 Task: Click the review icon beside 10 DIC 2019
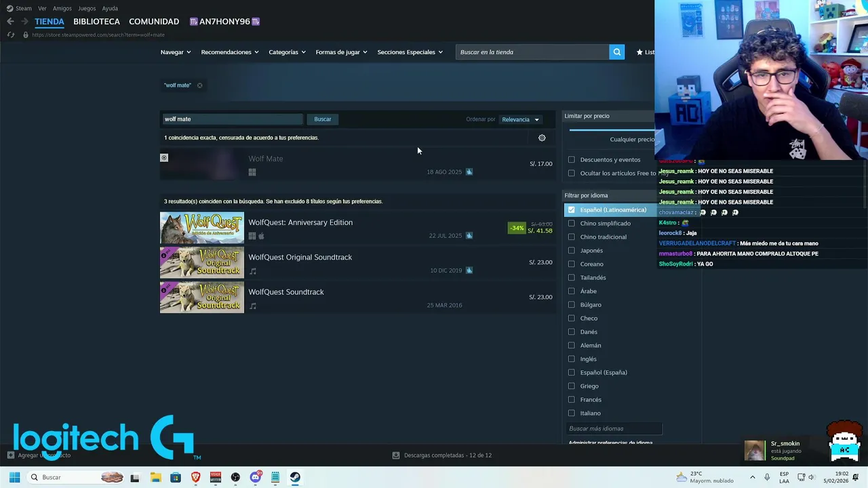(x=469, y=270)
